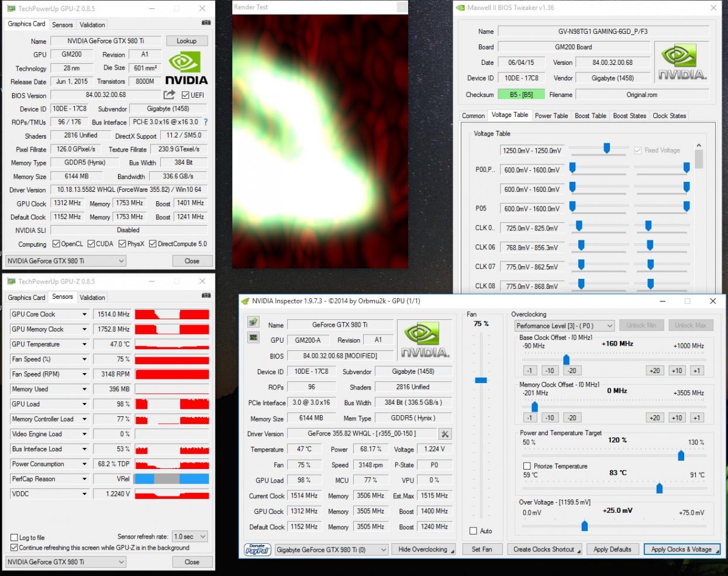The image size is (728, 576).
Task: Click NVIDIA logo in NVIDIA Inspector
Action: [425, 340]
